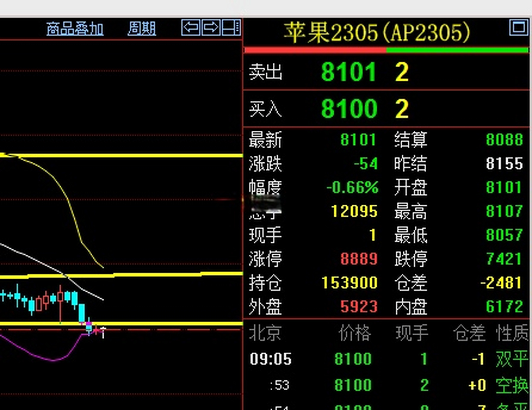Click the 苹果2305(AP2305) contract title
This screenshot has width=532, height=410.
[377, 33]
